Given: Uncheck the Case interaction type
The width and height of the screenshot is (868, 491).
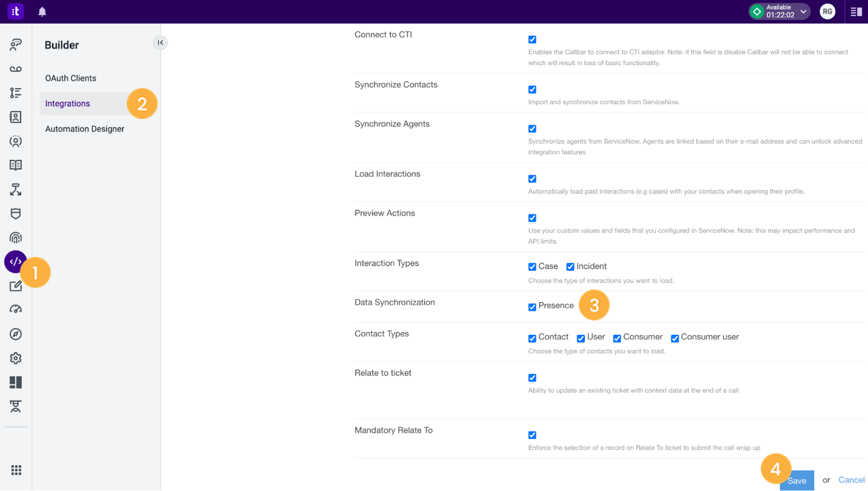Looking at the screenshot, I should 532,267.
